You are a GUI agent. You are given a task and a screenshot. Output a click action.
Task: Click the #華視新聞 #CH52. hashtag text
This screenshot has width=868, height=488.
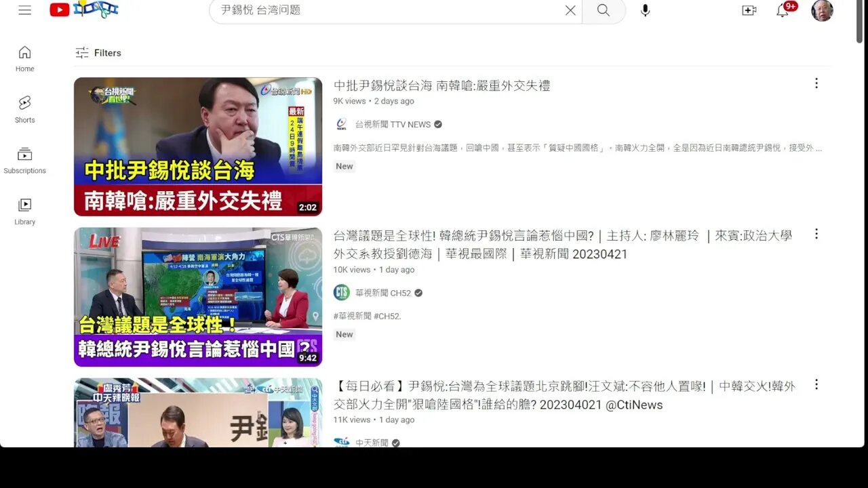pyautogui.click(x=367, y=316)
